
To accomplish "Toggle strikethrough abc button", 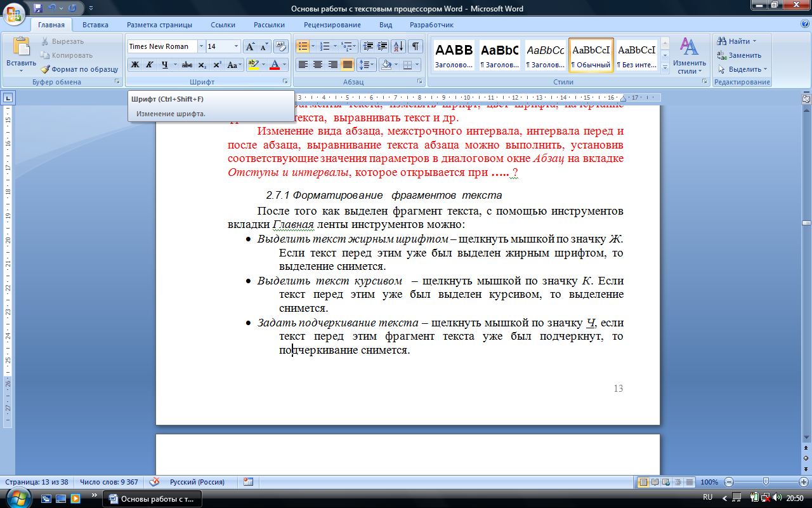I will pyautogui.click(x=187, y=65).
